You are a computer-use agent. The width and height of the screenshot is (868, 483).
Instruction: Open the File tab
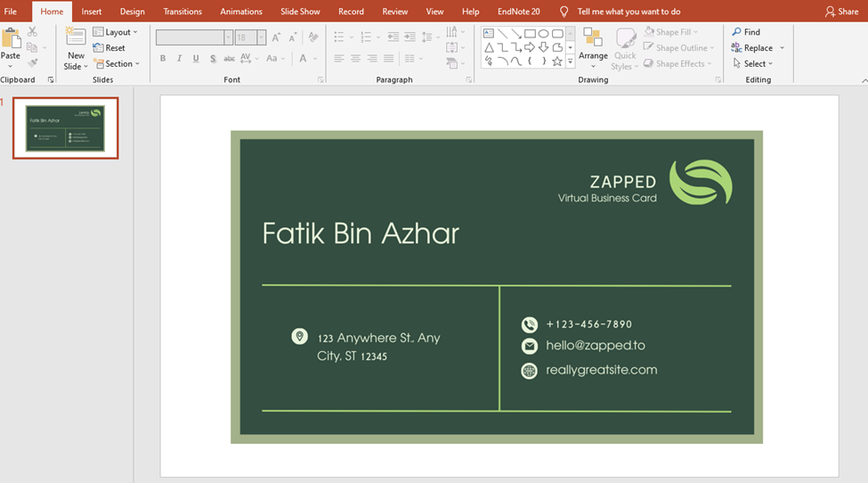coord(11,11)
